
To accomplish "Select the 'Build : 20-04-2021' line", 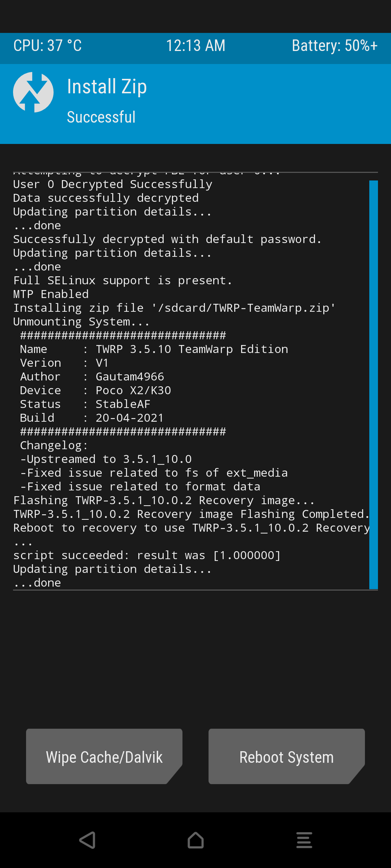I will click(92, 418).
